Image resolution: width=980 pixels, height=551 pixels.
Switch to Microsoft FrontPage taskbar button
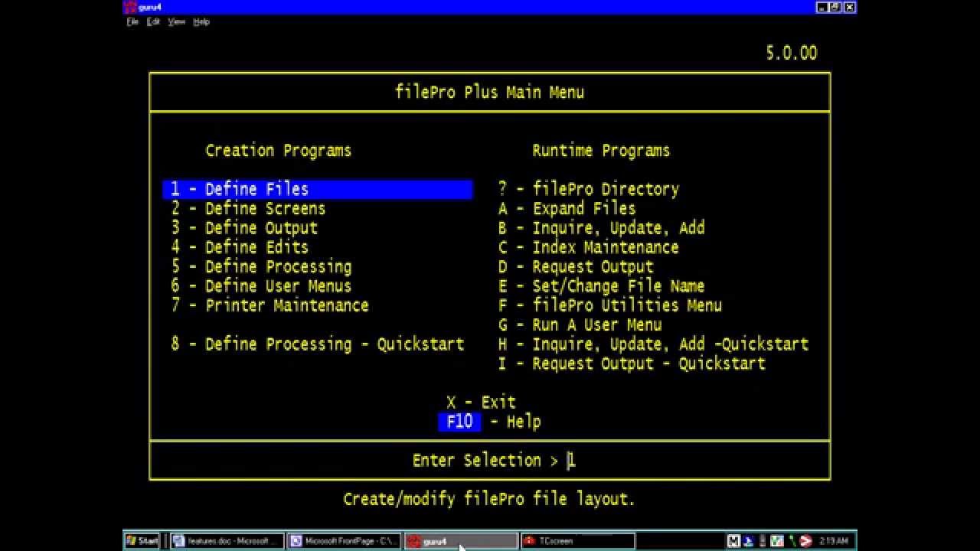[344, 541]
